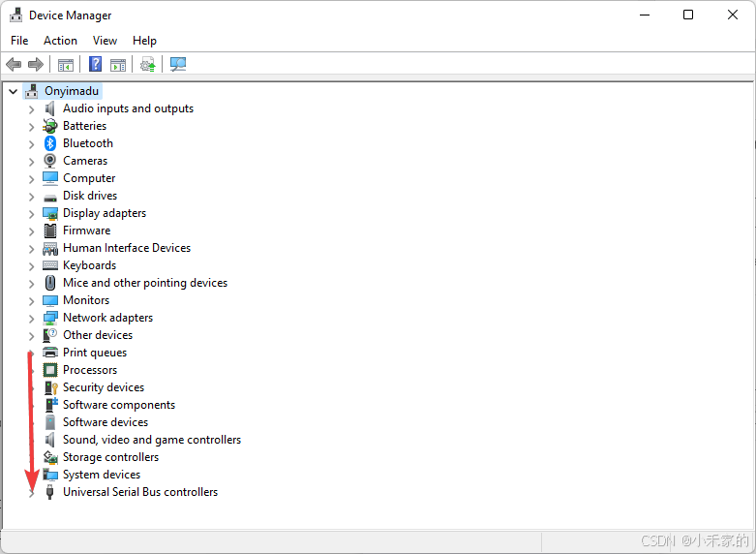Click the Batteries icon
This screenshot has width=756, height=554.
(x=50, y=126)
